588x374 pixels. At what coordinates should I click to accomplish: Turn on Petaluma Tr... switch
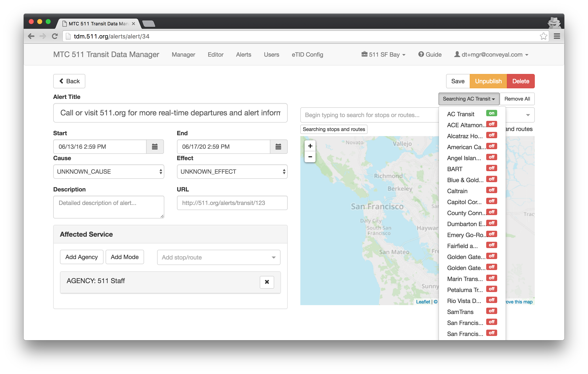pos(491,289)
